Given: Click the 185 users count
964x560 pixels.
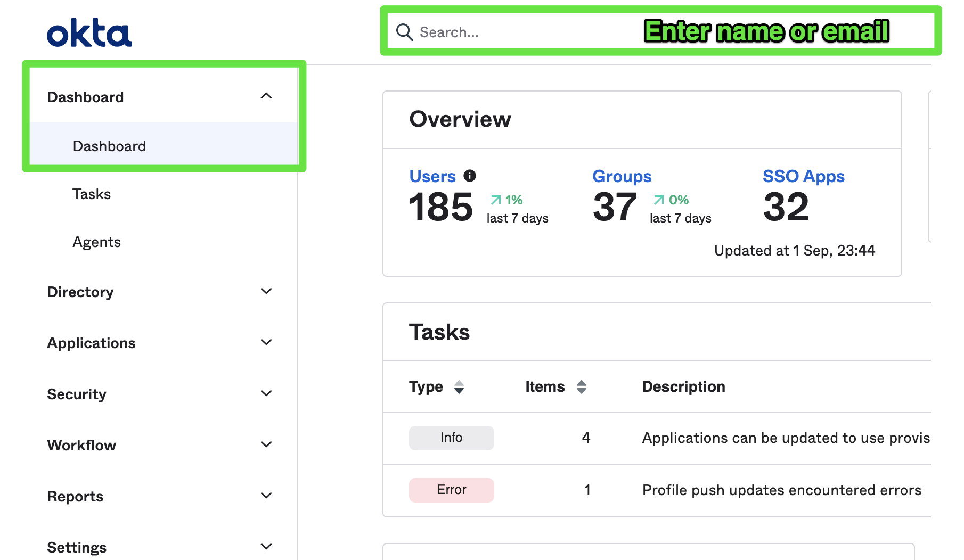Looking at the screenshot, I should click(441, 208).
